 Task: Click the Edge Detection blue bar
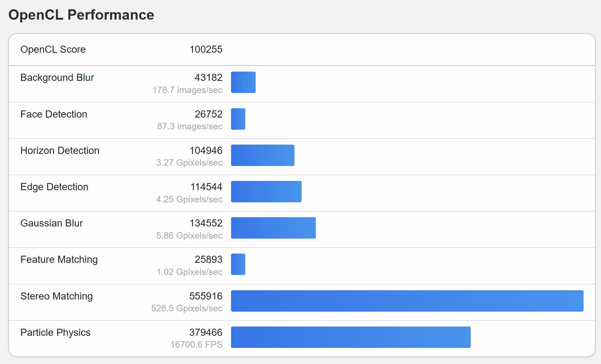point(266,192)
